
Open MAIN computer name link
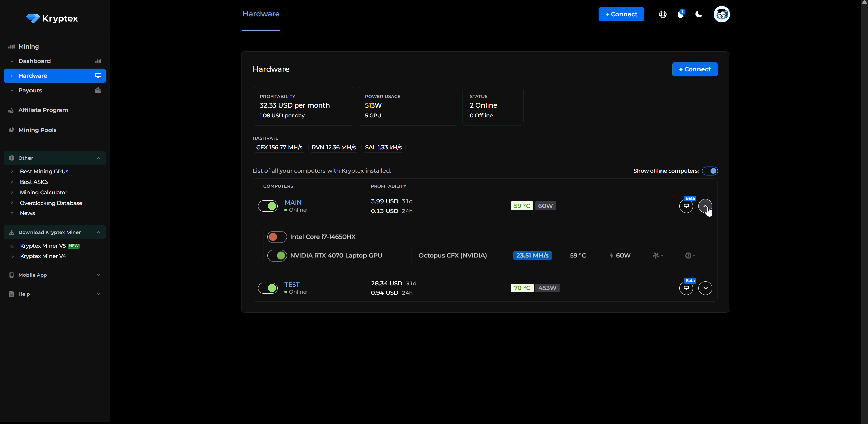[293, 203]
